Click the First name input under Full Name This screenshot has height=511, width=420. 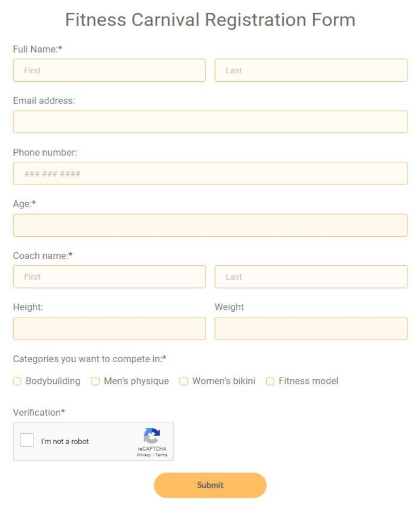(x=109, y=70)
